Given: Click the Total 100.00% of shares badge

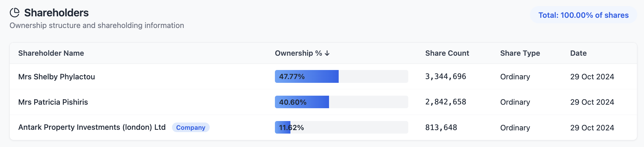Looking at the screenshot, I should [583, 15].
